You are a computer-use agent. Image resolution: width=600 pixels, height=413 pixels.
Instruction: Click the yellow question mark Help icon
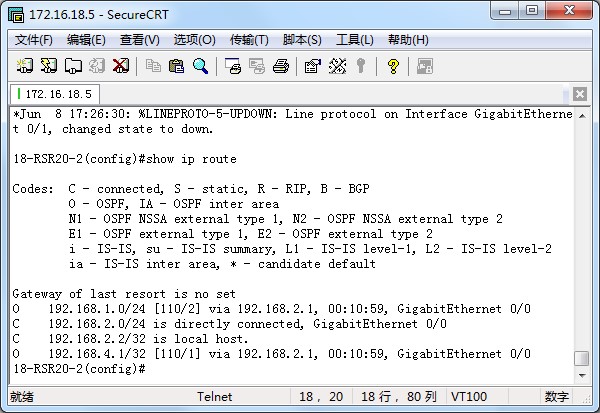(x=392, y=66)
